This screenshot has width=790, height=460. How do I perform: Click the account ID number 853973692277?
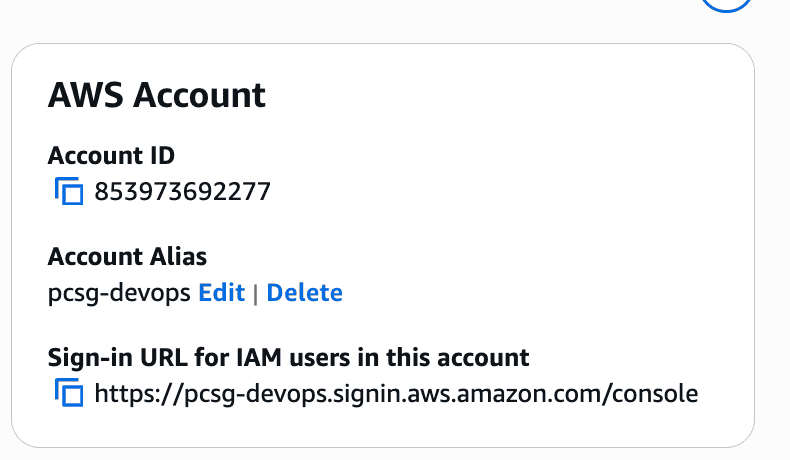pyautogui.click(x=182, y=191)
